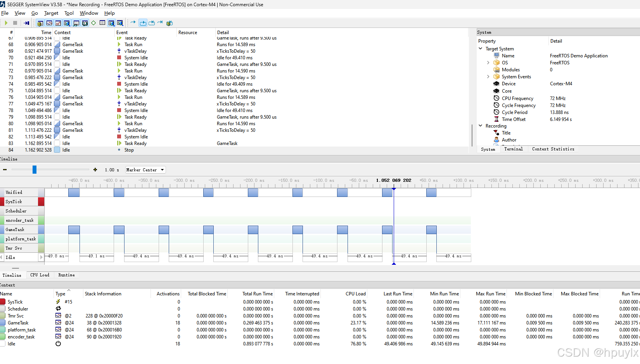Expand System Events in the System panel
This screenshot has width=640, height=364.
click(488, 76)
